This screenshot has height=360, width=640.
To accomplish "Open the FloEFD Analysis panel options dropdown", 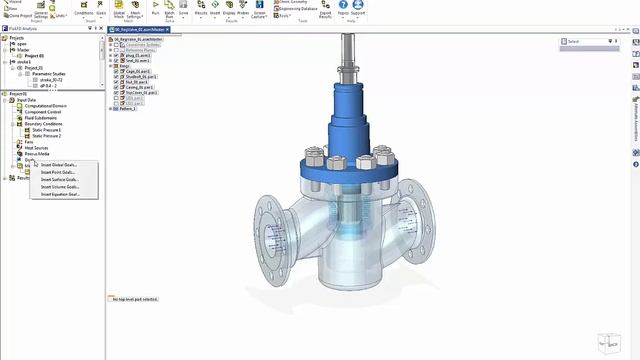I will (x=90, y=29).
